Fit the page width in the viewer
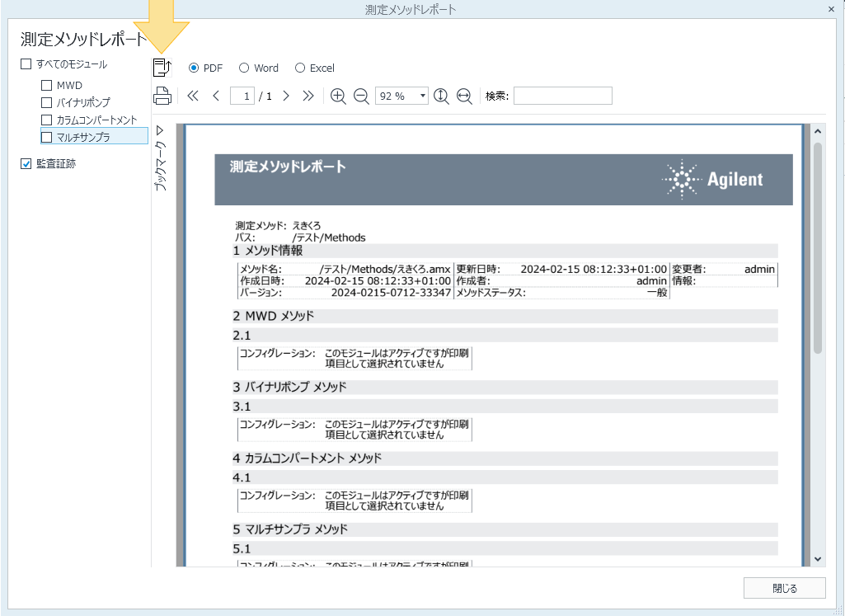 tap(464, 96)
